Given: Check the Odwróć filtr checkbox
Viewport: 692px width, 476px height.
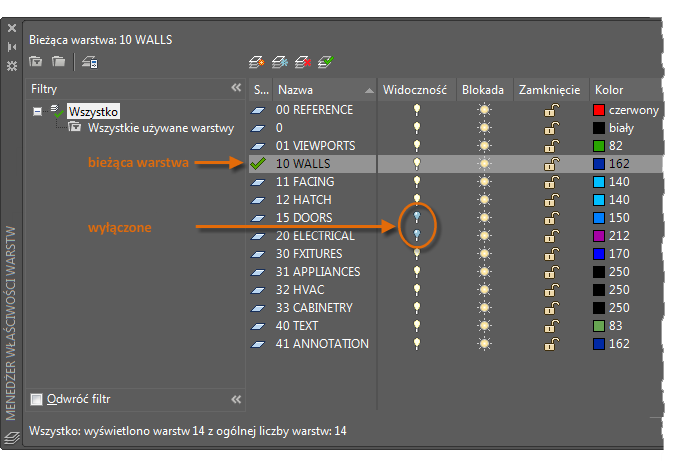Looking at the screenshot, I should [x=36, y=400].
